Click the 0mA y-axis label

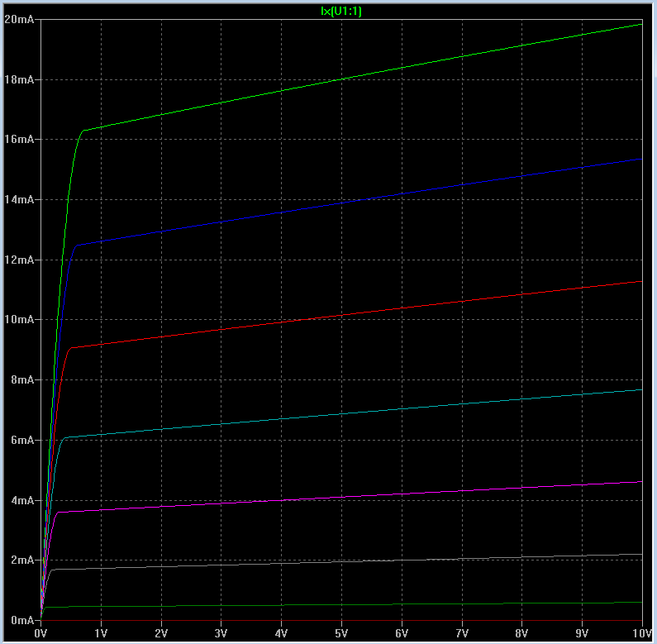[x=22, y=621]
